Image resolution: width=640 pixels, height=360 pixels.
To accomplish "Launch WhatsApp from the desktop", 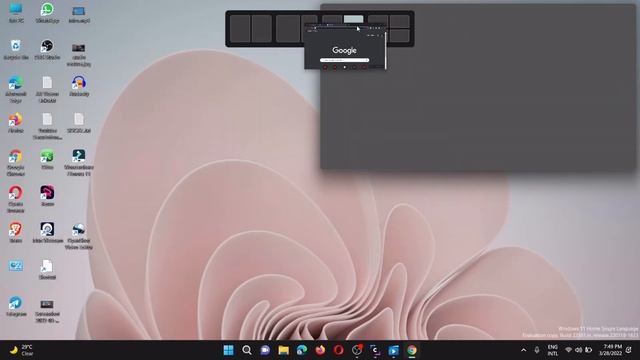I will click(47, 12).
